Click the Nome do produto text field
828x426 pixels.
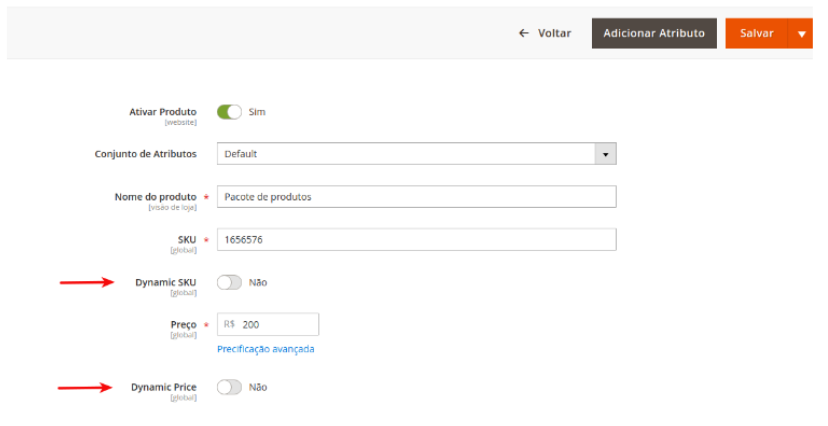pos(416,197)
